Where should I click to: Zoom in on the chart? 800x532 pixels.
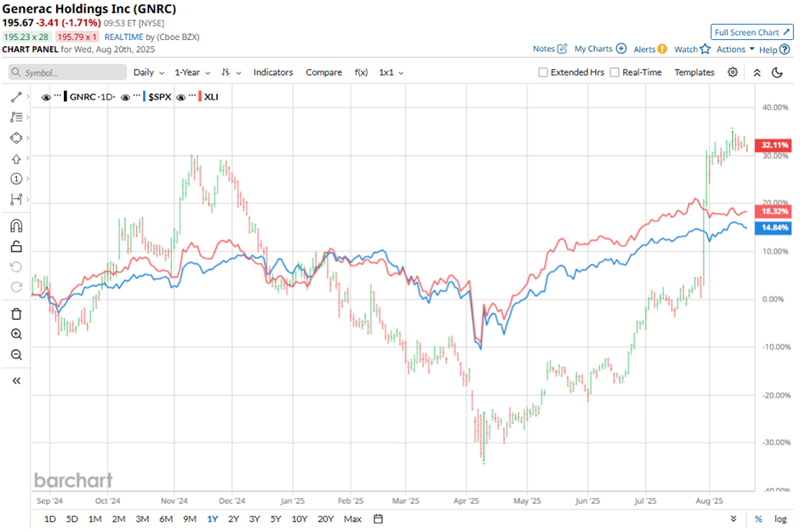(x=16, y=334)
